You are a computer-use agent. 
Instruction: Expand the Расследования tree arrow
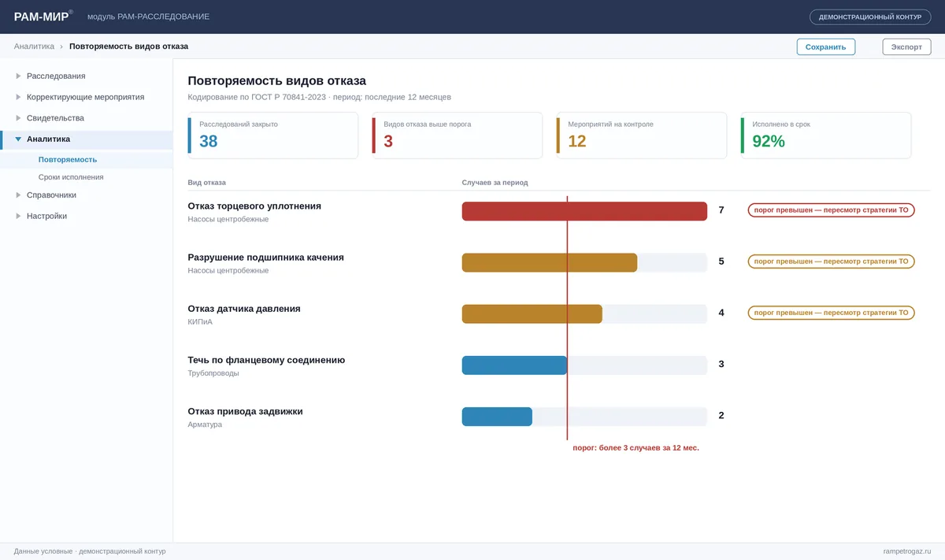(18, 76)
